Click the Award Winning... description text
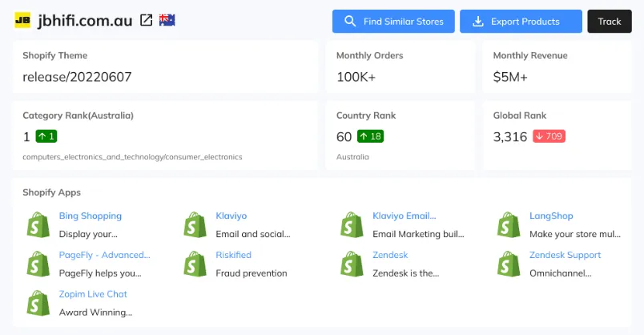644x335 pixels. click(x=95, y=313)
